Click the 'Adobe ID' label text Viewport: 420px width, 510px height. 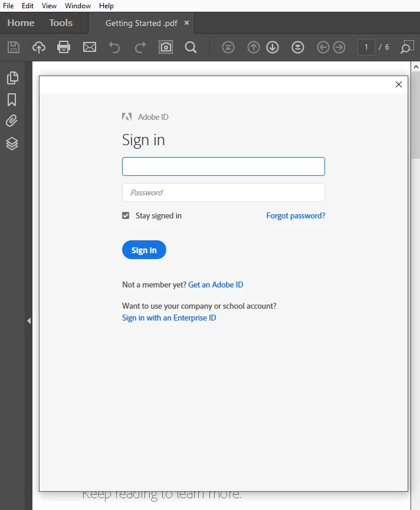[153, 117]
